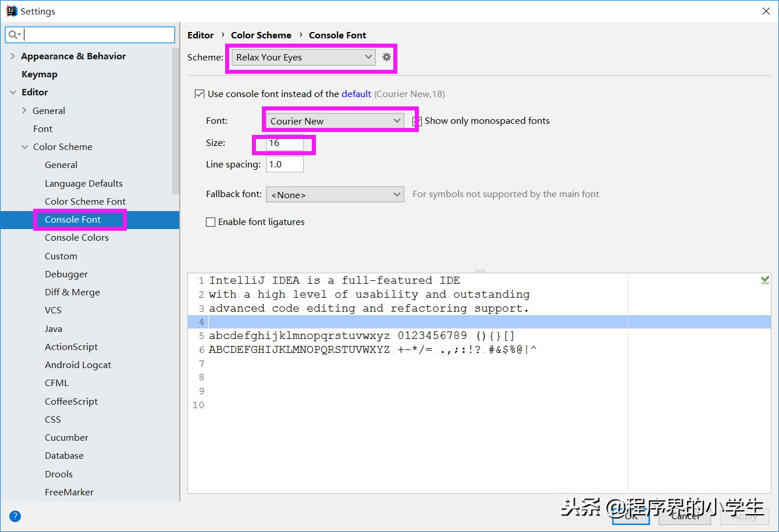The image size is (779, 532).
Task: Select Cucumber item
Action: [66, 438]
